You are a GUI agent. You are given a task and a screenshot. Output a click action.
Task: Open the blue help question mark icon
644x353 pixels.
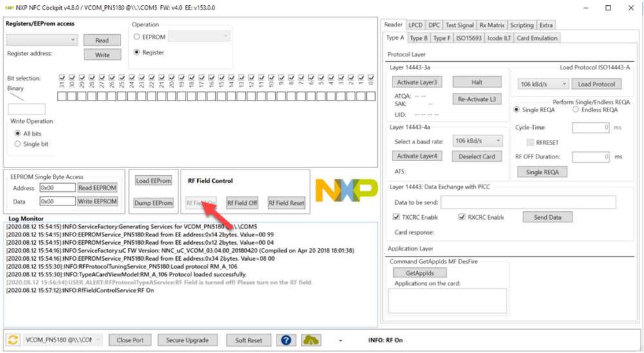click(286, 340)
